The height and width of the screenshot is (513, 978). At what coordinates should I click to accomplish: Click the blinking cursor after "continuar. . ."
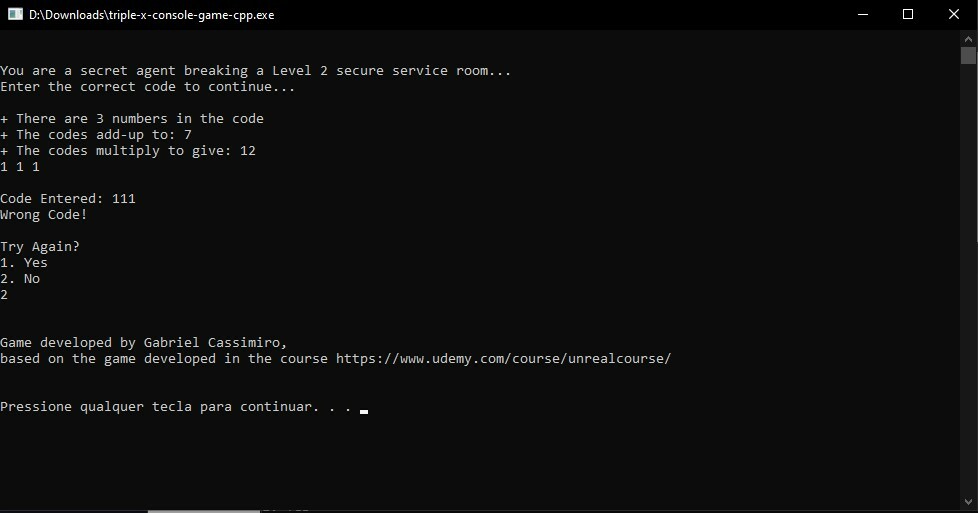pos(364,410)
